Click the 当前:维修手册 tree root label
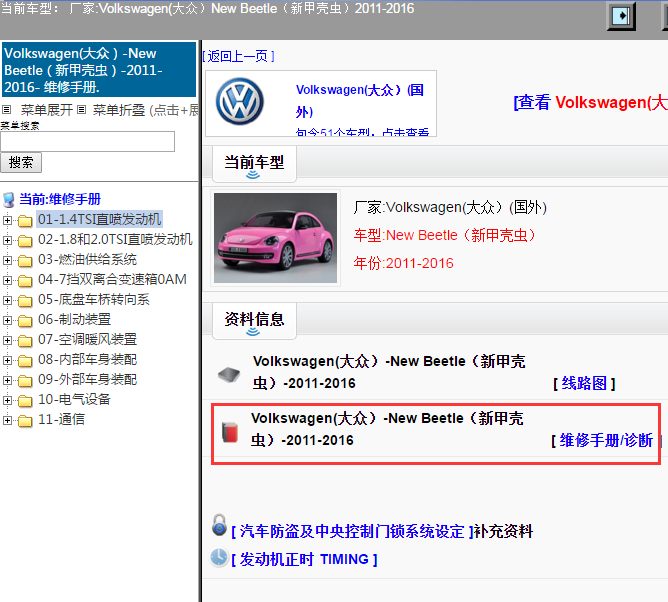The width and height of the screenshot is (668, 602). point(60,199)
